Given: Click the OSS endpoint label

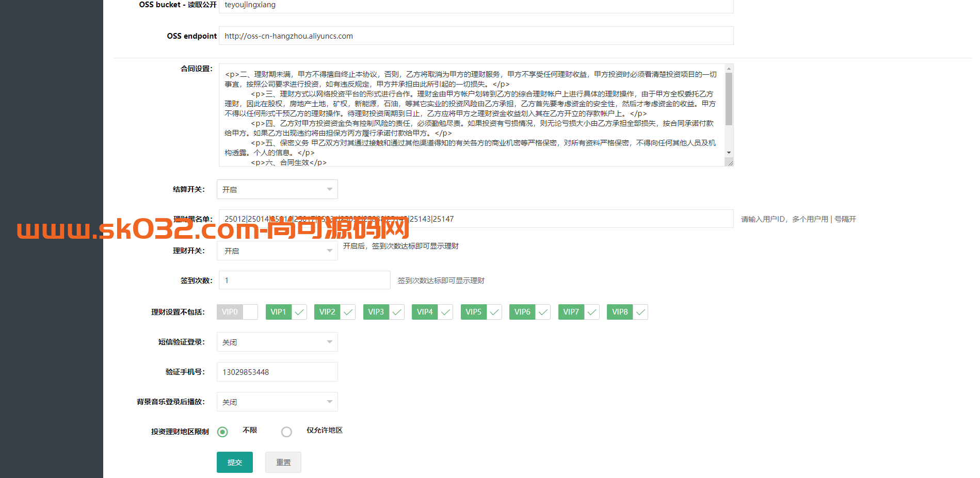Looking at the screenshot, I should [191, 36].
